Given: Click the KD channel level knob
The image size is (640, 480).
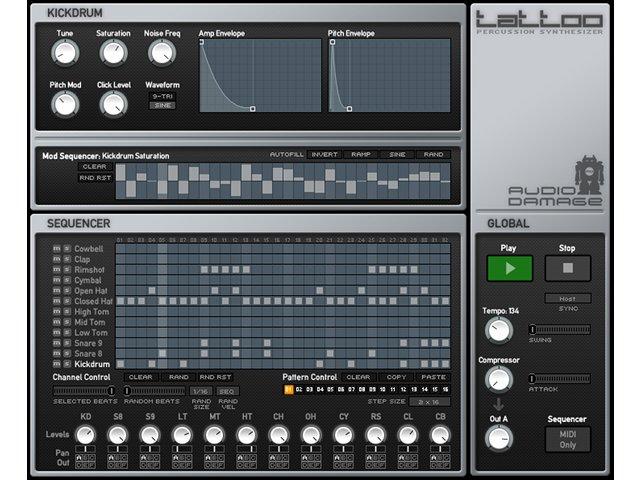Looking at the screenshot, I should pos(85,435).
